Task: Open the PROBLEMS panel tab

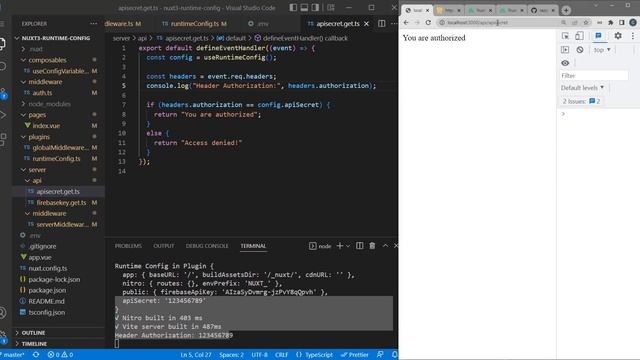Action: point(128,246)
